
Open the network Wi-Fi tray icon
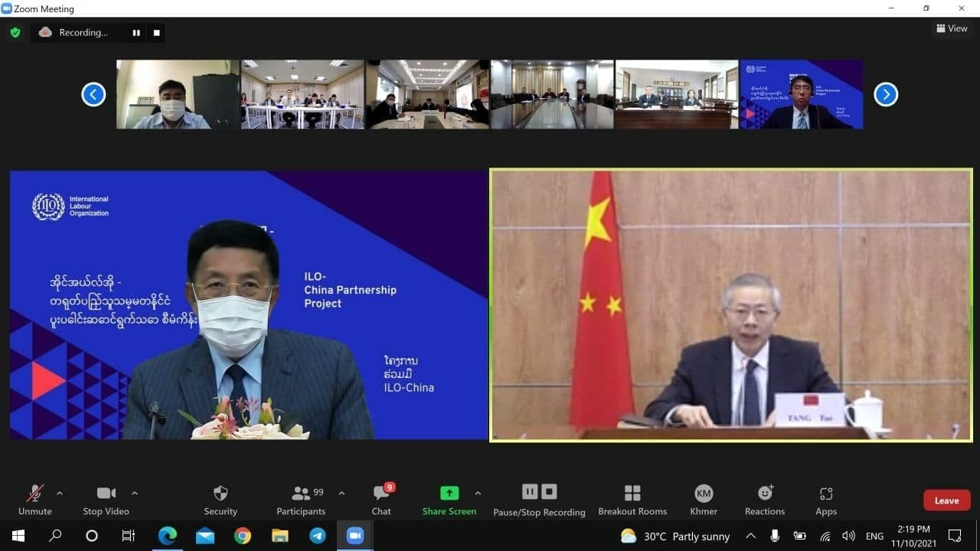coord(825,536)
